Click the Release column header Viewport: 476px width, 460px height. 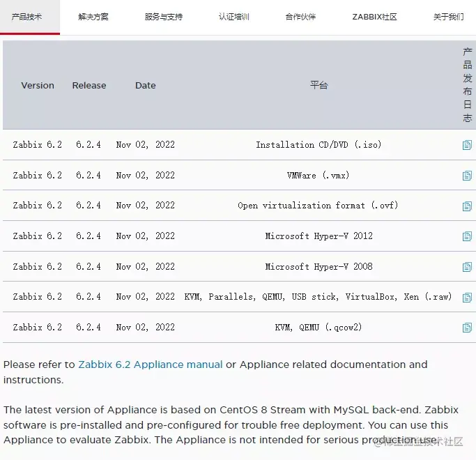(89, 85)
